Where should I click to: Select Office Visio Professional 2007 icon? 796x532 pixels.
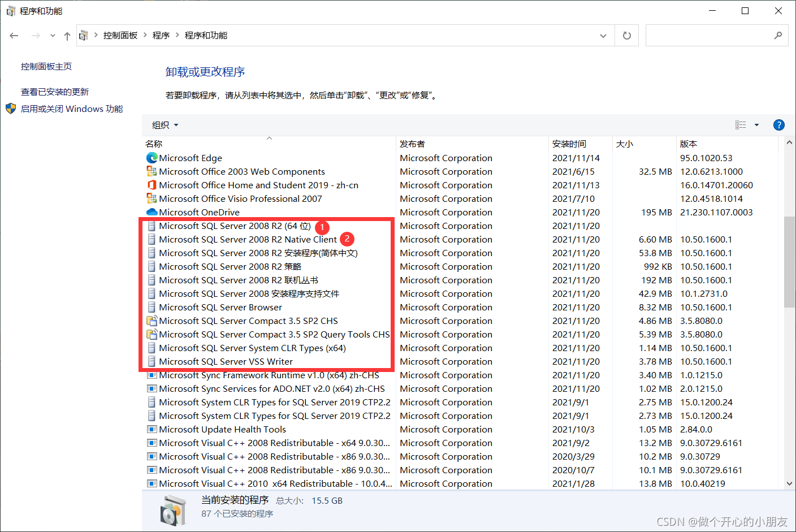152,198
